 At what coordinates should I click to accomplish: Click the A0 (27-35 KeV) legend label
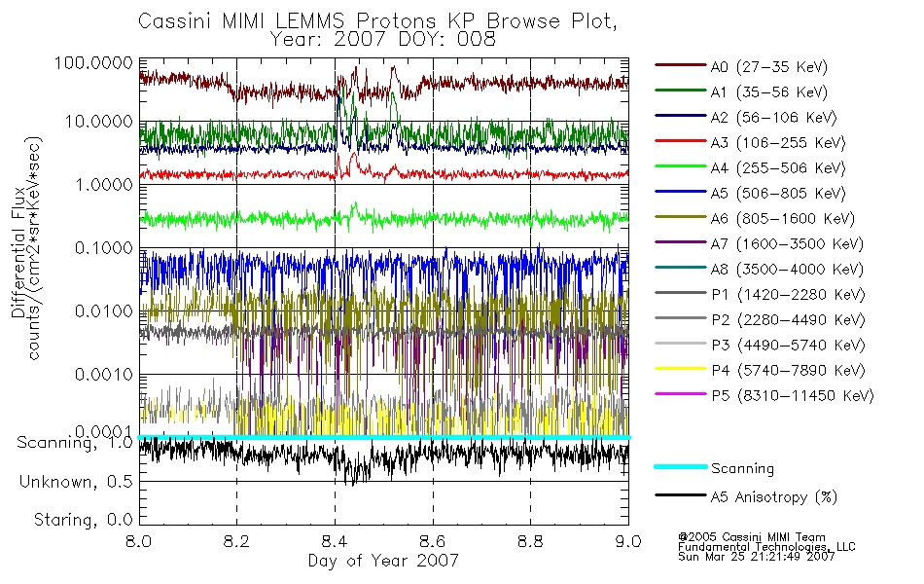tap(768, 67)
